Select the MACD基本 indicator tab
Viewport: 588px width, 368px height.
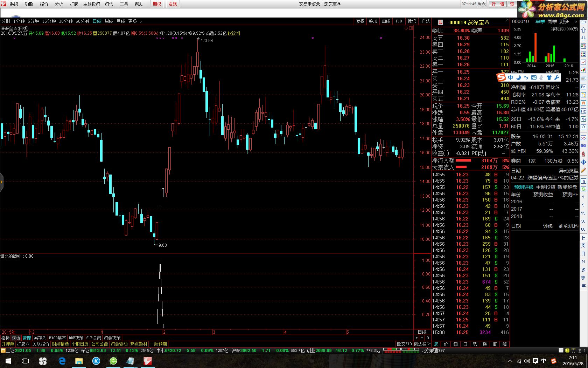click(x=57, y=338)
